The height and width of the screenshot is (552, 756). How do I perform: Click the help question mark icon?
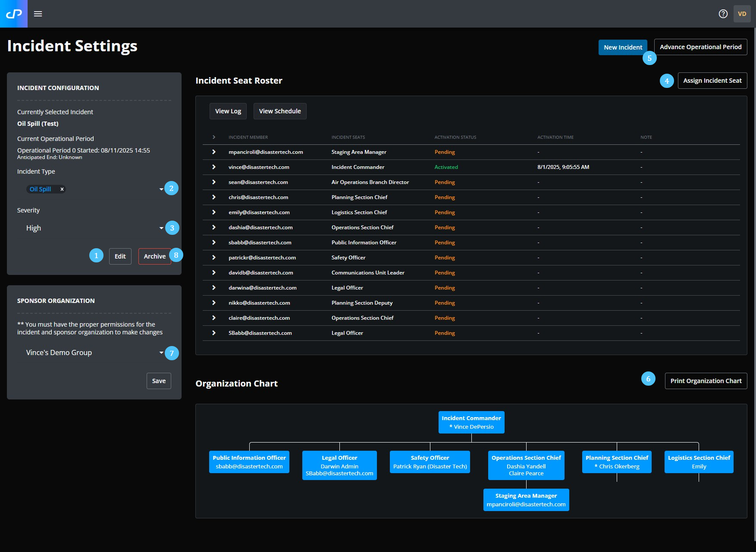[723, 13]
